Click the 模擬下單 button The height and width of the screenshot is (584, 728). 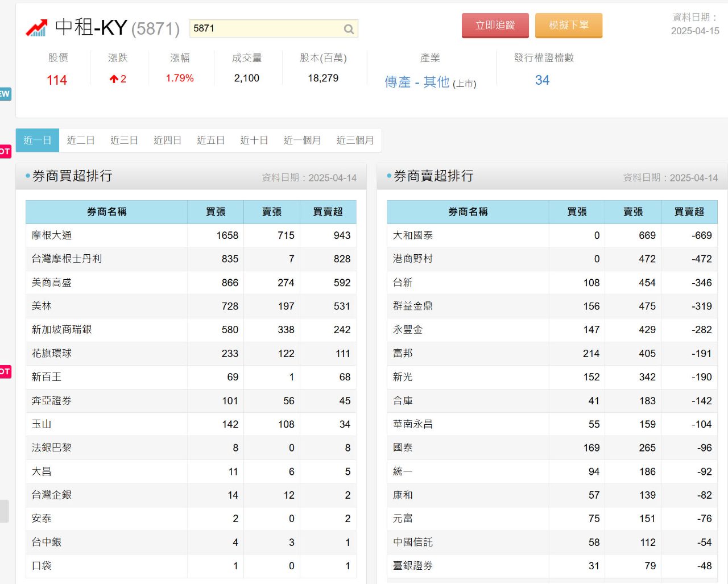[569, 26]
